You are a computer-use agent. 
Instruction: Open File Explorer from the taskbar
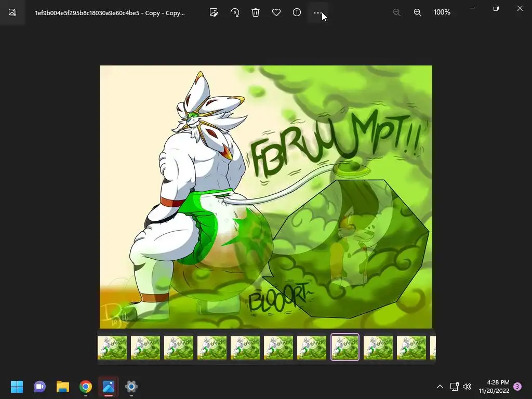63,387
